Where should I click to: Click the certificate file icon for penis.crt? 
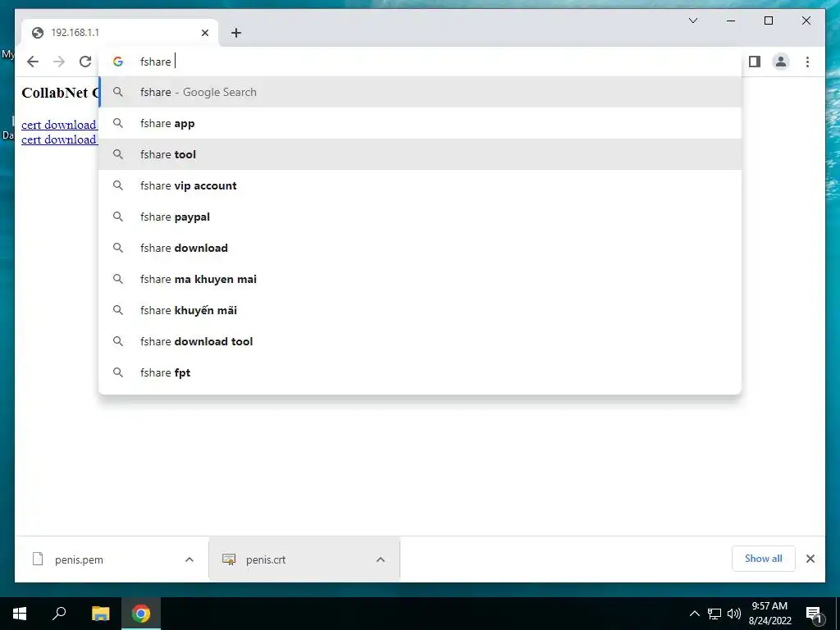229,559
